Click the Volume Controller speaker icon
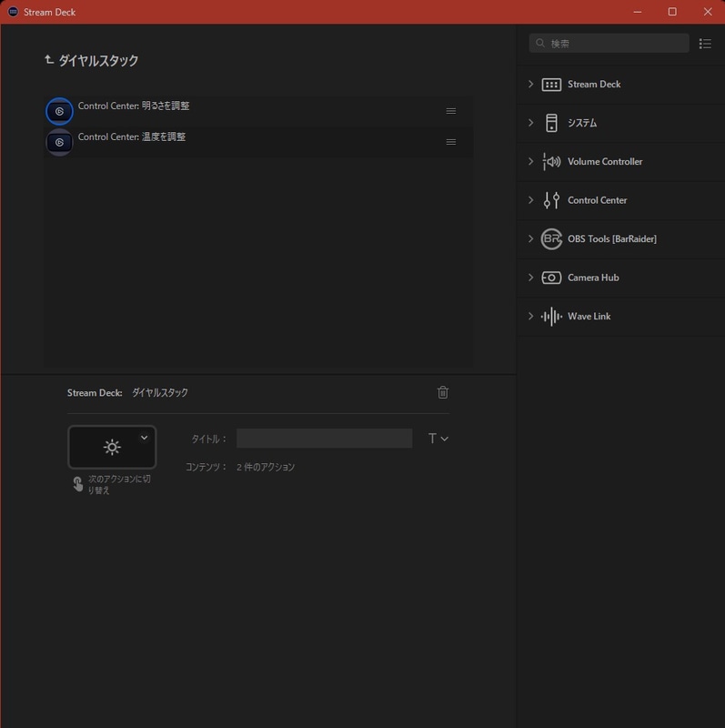Image resolution: width=725 pixels, height=728 pixels. (x=551, y=162)
